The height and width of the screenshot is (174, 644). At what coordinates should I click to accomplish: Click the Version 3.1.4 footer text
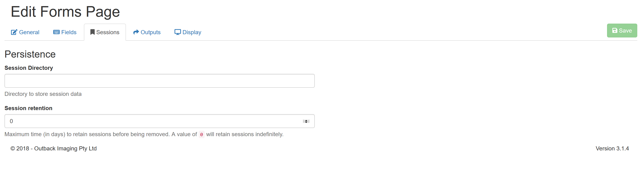click(612, 149)
